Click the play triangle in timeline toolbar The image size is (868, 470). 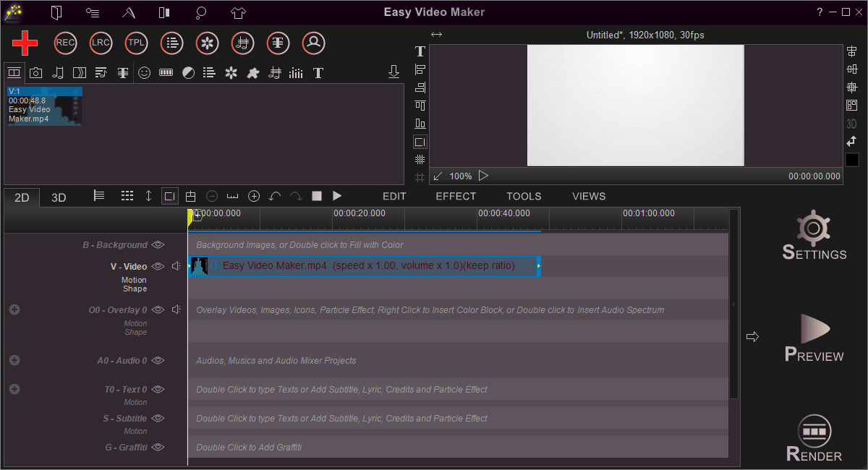coord(337,196)
